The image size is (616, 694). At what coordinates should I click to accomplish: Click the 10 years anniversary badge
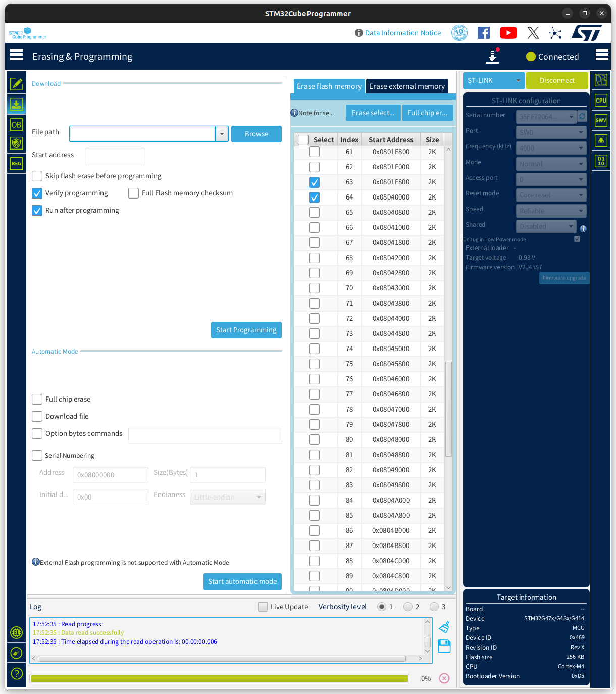(459, 33)
